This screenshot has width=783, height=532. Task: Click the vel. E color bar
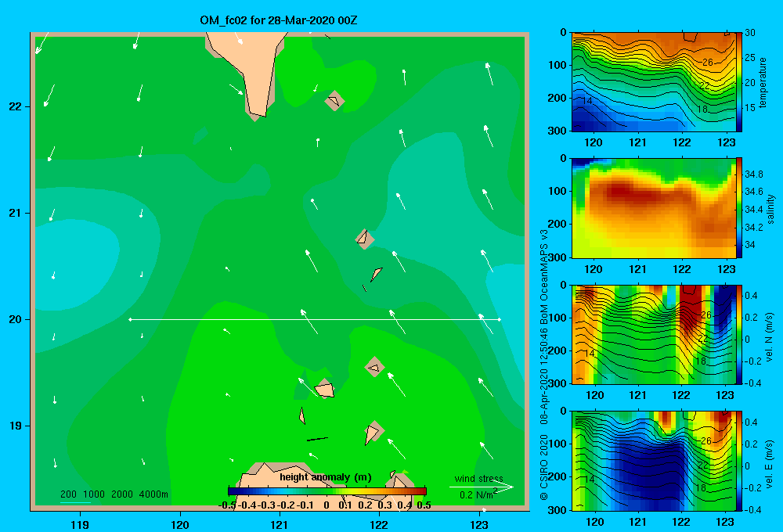[739, 461]
